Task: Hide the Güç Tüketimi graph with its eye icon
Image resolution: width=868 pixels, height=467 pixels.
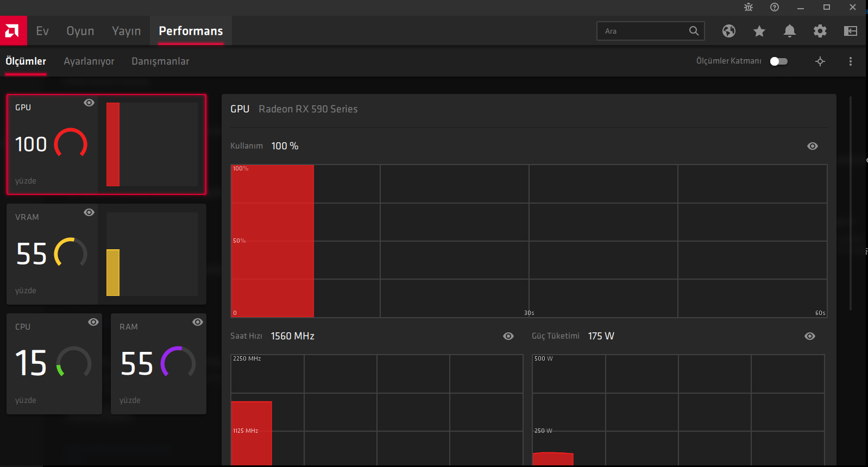Action: (810, 336)
